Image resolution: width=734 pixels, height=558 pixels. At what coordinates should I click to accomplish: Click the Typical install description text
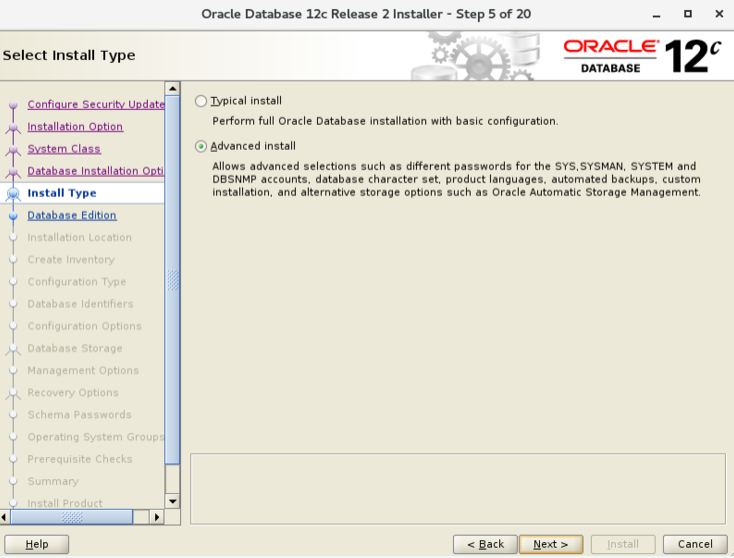pos(385,121)
